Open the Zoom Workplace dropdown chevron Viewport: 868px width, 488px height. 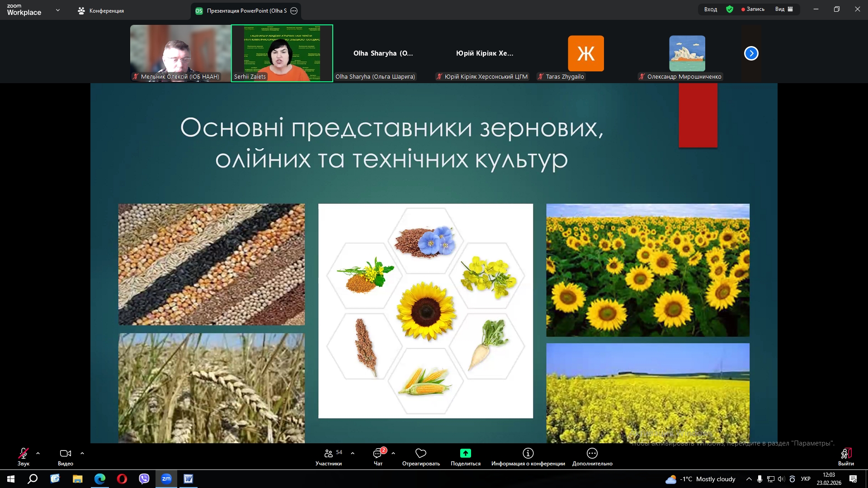pyautogui.click(x=57, y=10)
